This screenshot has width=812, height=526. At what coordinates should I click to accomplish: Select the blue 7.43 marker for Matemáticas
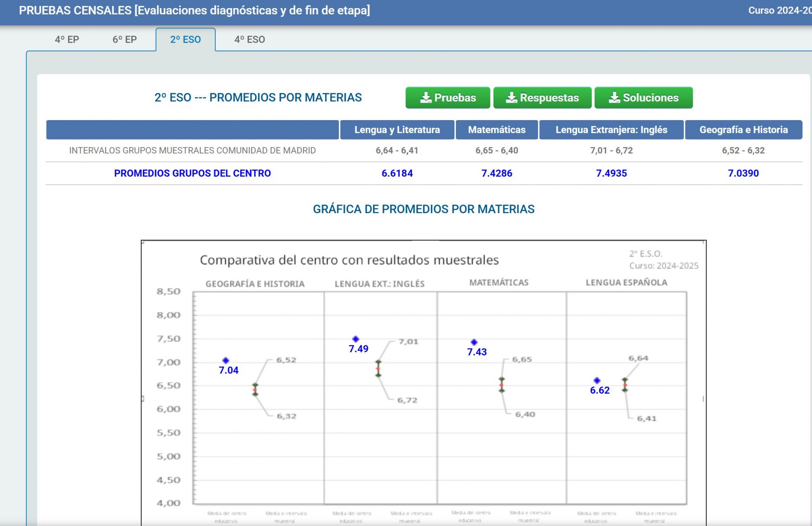[x=474, y=342]
